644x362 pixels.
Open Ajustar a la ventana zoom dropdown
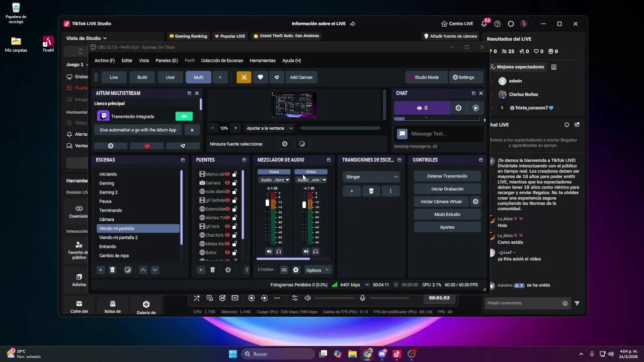pos(269,128)
